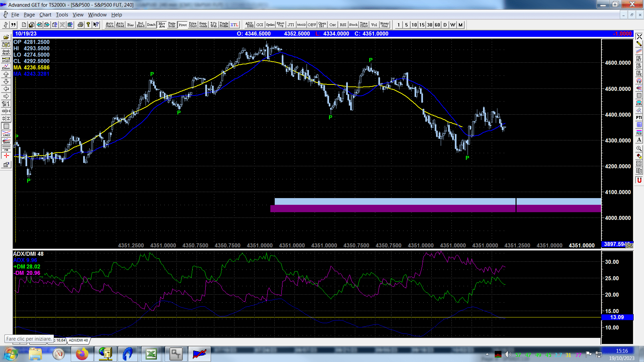
Task: Open the Window menu
Action: (x=97, y=15)
